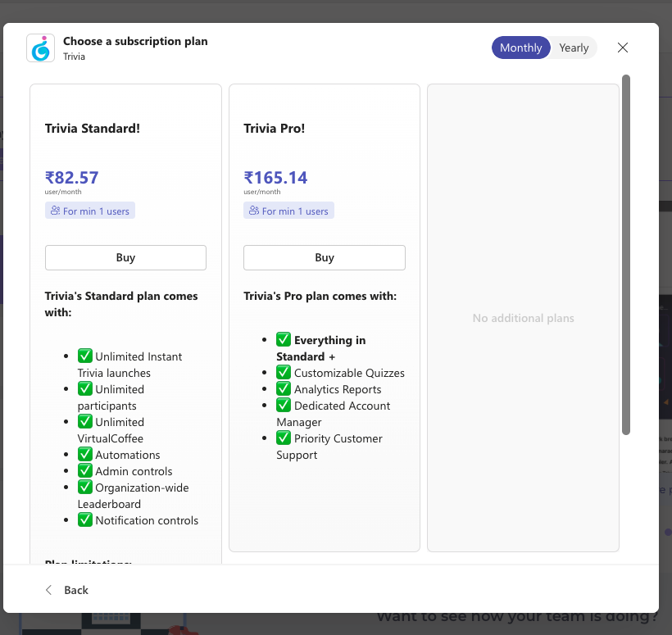This screenshot has width=672, height=635.
Task: Click 'For min 1 users' under Standard
Action: 90,211
